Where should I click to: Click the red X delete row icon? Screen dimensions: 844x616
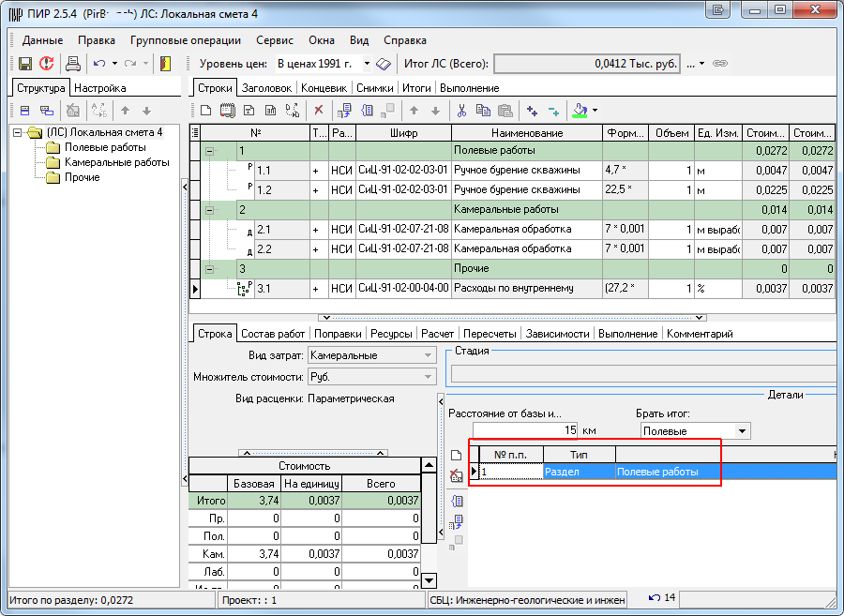[x=318, y=111]
